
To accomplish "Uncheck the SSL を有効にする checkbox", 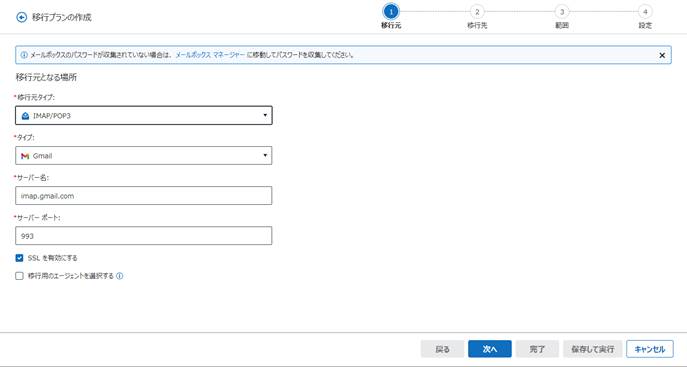I will click(19, 258).
